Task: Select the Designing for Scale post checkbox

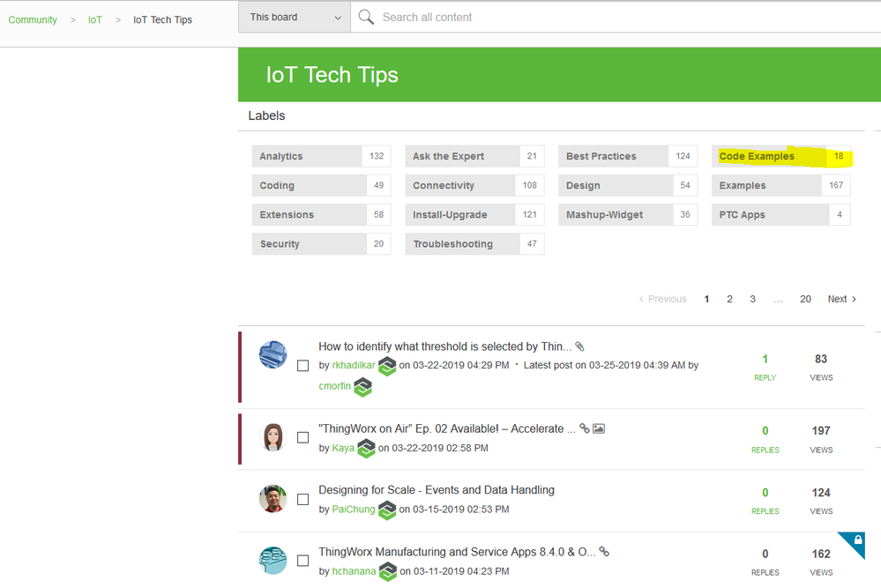Action: [302, 499]
